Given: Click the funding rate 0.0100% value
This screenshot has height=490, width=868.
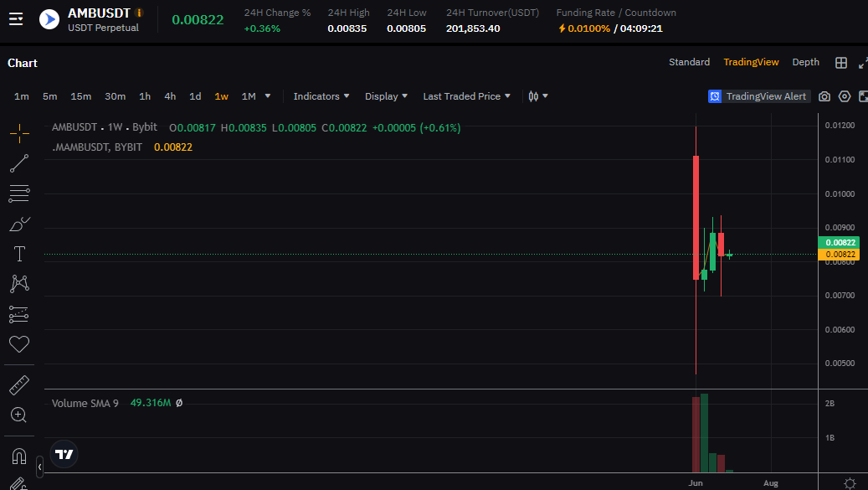Looking at the screenshot, I should pyautogui.click(x=588, y=28).
